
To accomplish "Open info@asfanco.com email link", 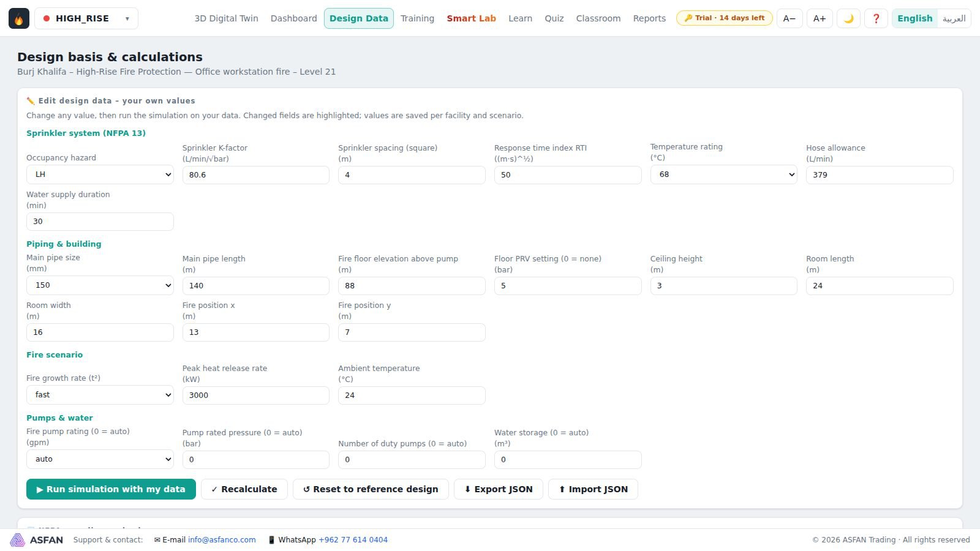I will 222,540.
